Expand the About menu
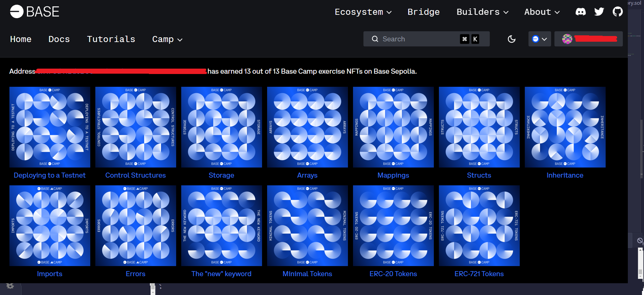The image size is (644, 295). coord(542,12)
